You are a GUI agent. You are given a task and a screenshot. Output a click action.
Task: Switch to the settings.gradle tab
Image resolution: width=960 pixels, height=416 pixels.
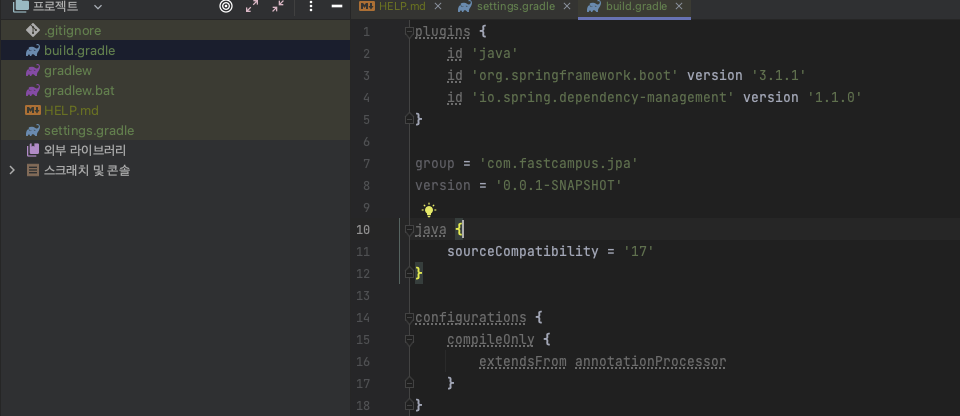516,7
